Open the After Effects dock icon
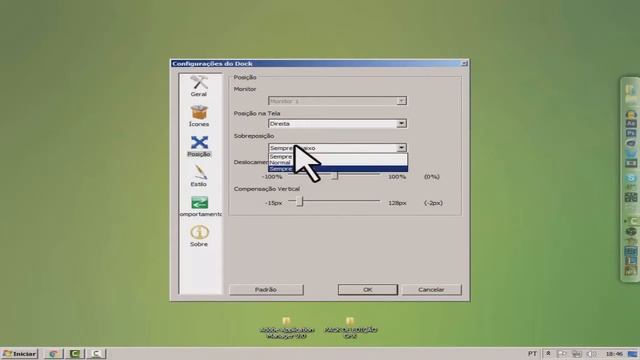 (x=631, y=124)
